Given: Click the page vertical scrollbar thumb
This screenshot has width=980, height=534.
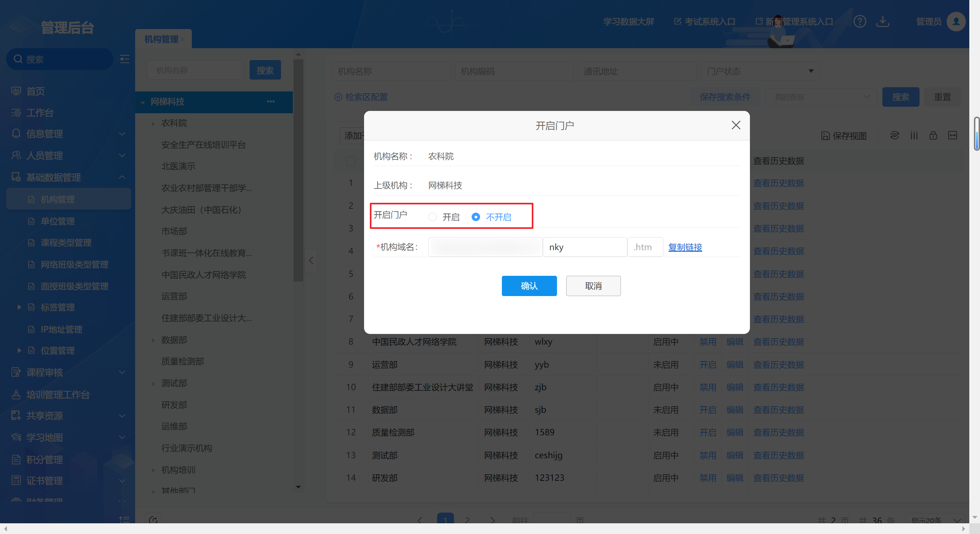Looking at the screenshot, I should (x=977, y=134).
